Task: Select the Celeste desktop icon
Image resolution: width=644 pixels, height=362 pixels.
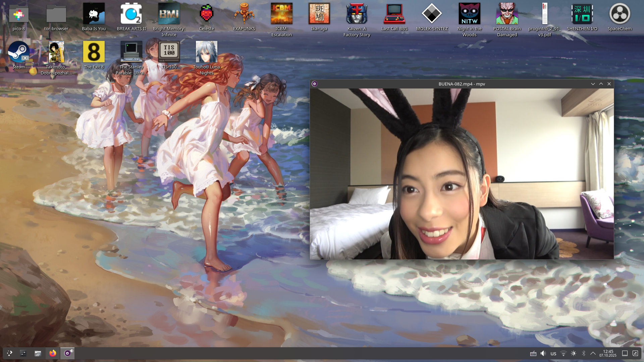Action: click(207, 14)
